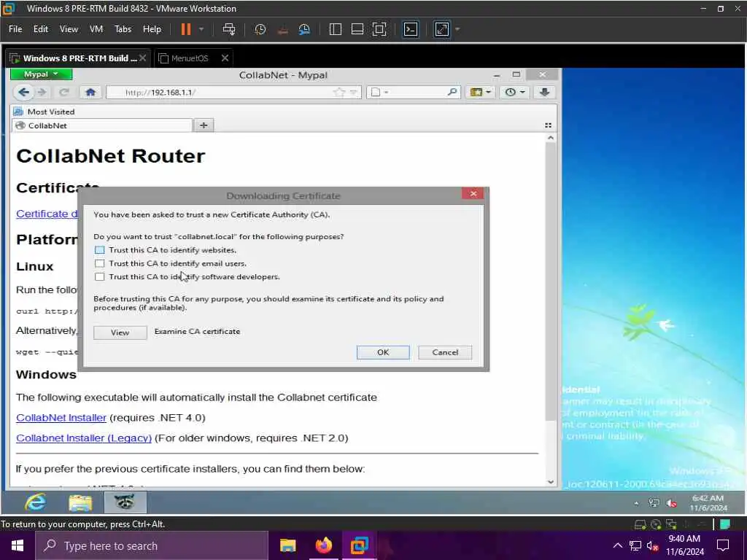Click the Send Ctrl+Alt+Del icon
This screenshot has width=747, height=560.
[x=229, y=29]
